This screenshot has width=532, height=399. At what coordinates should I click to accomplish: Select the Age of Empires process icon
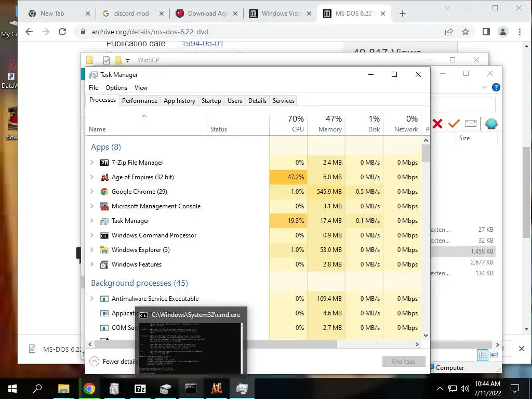(x=104, y=177)
